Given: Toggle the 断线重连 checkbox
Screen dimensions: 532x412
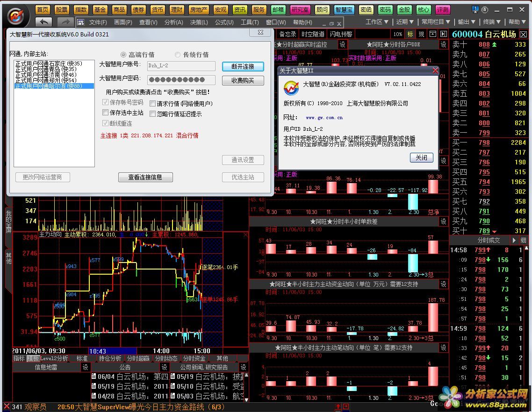Looking at the screenshot, I should click(x=105, y=123).
